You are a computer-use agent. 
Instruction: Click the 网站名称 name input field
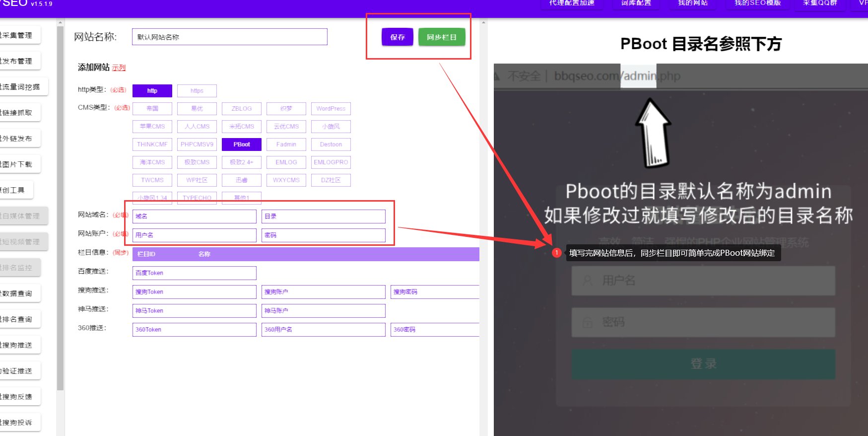tap(230, 37)
